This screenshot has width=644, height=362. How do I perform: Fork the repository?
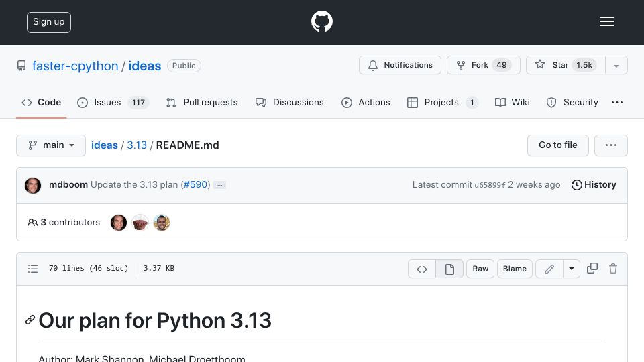(484, 65)
